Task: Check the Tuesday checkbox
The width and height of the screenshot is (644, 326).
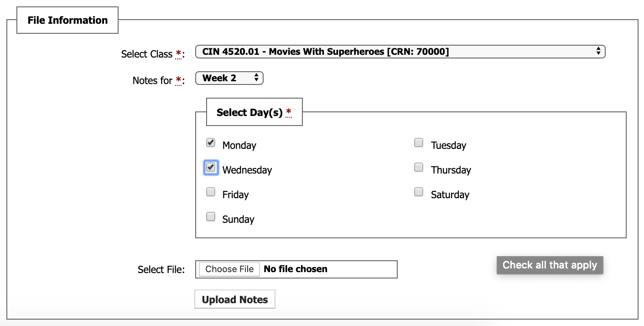Action: (418, 142)
